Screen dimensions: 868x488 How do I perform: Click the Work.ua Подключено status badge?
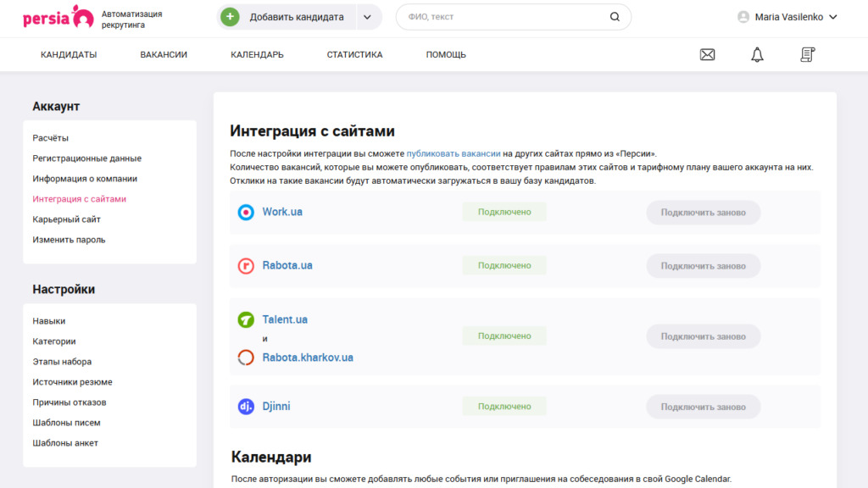click(504, 212)
